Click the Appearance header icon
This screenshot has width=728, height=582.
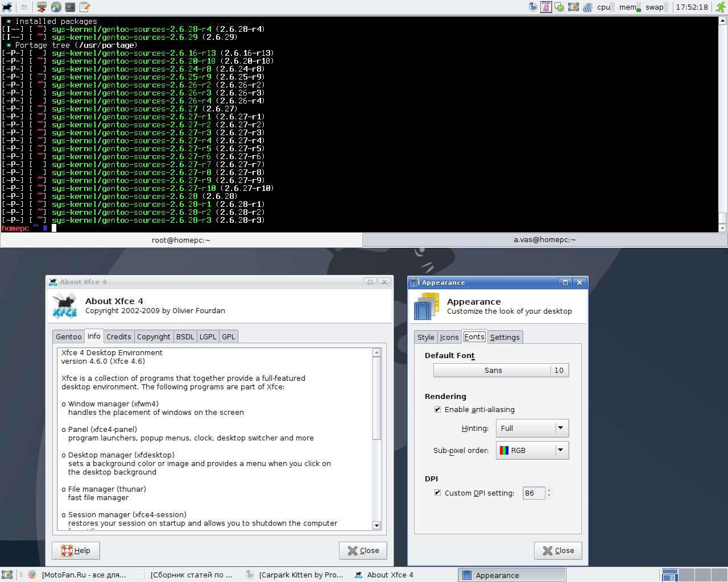click(x=427, y=306)
